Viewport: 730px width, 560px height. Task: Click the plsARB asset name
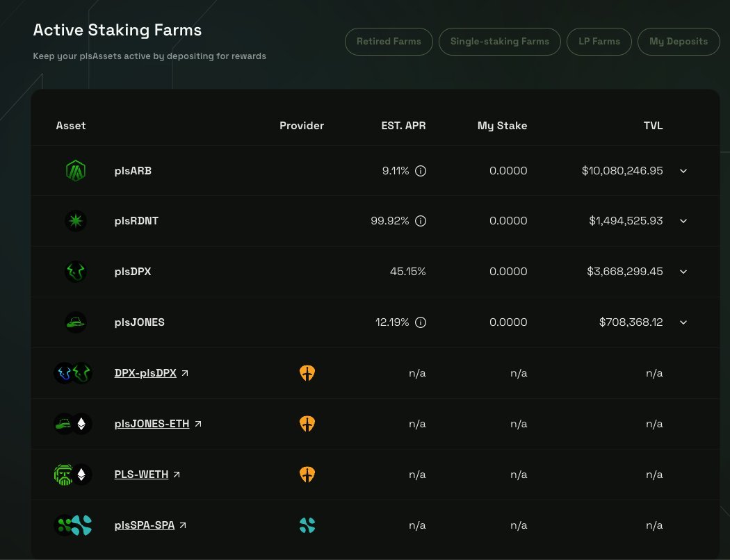(133, 171)
